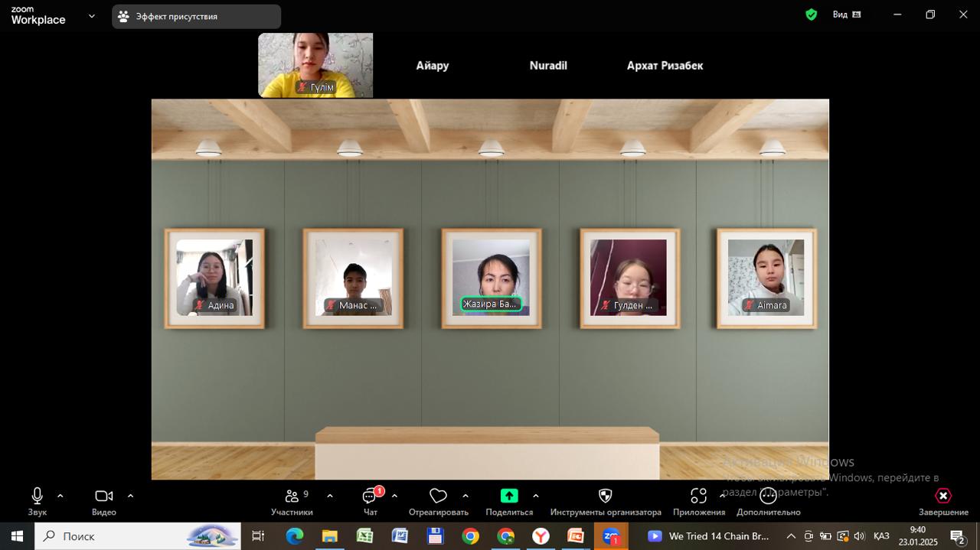
Task: Open Host tools shield icon
Action: 605,496
